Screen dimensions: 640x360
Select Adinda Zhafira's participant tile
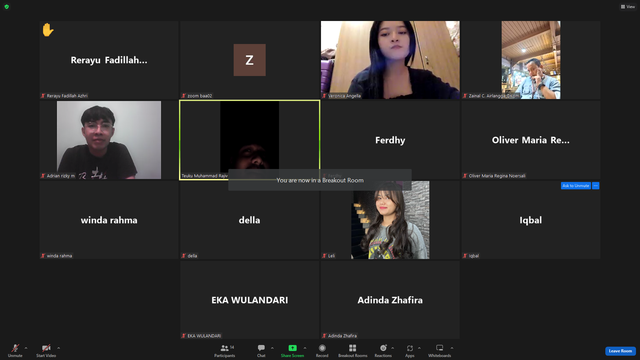[390, 300]
